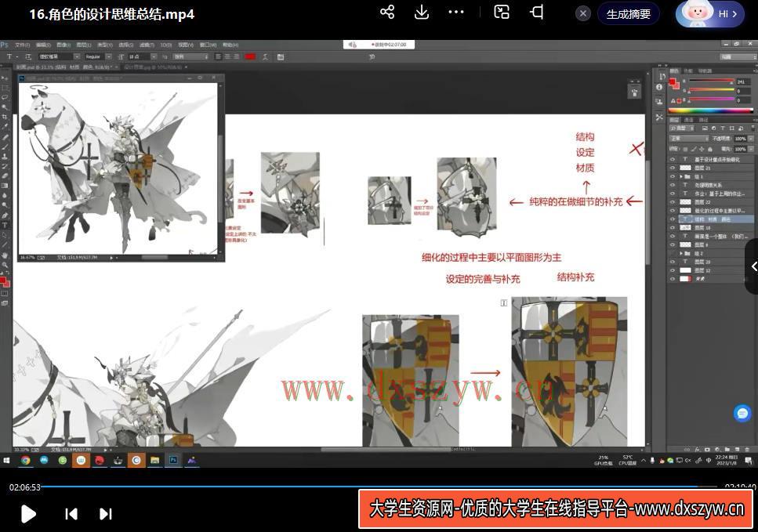758x532 pixels.
Task: Open the Regular font style dropdown
Action: (x=109, y=56)
